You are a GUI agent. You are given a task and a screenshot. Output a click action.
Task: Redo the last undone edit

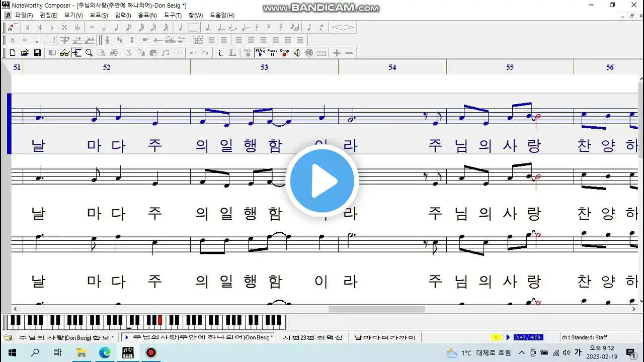[x=205, y=53]
